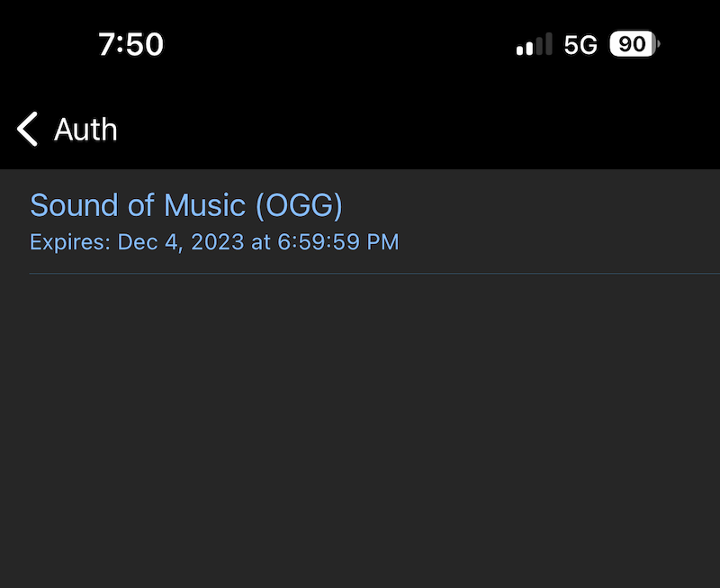Tap the weakest signal strength bar
Screen dimensions: 720x588
(x=520, y=50)
